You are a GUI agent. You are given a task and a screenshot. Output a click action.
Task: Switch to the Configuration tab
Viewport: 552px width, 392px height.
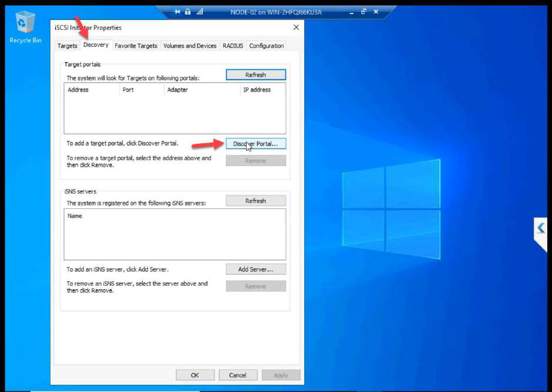267,46
